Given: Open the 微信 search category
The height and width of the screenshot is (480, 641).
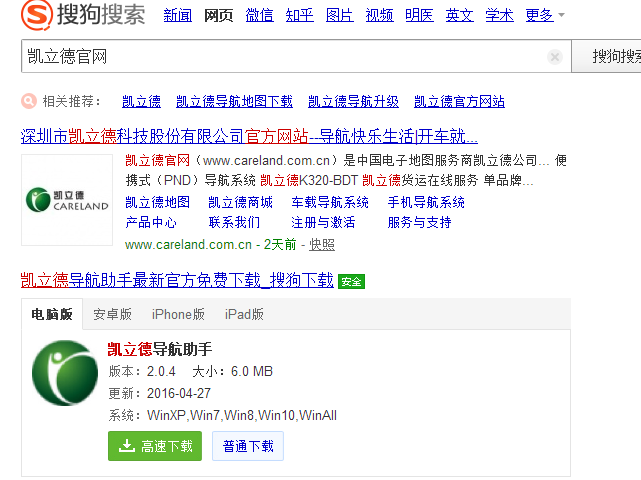Looking at the screenshot, I should coord(259,15).
